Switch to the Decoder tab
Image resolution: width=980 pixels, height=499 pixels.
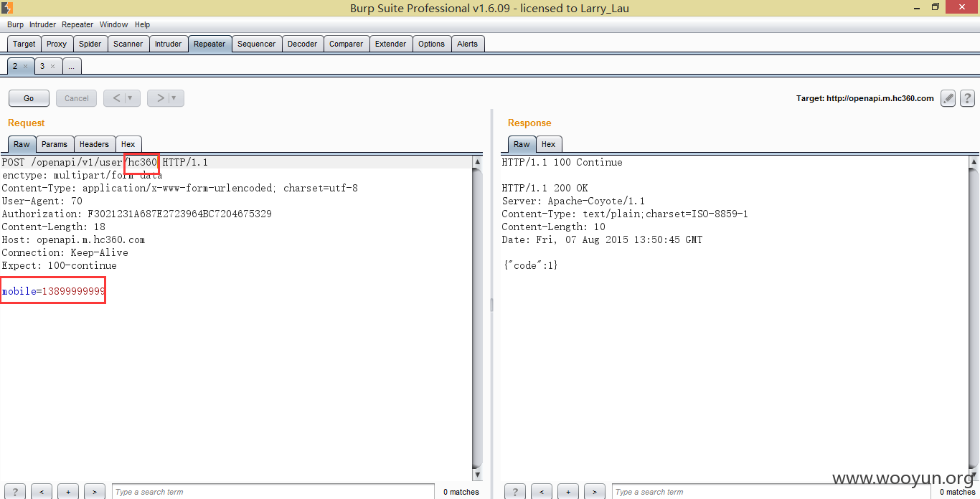coord(302,44)
